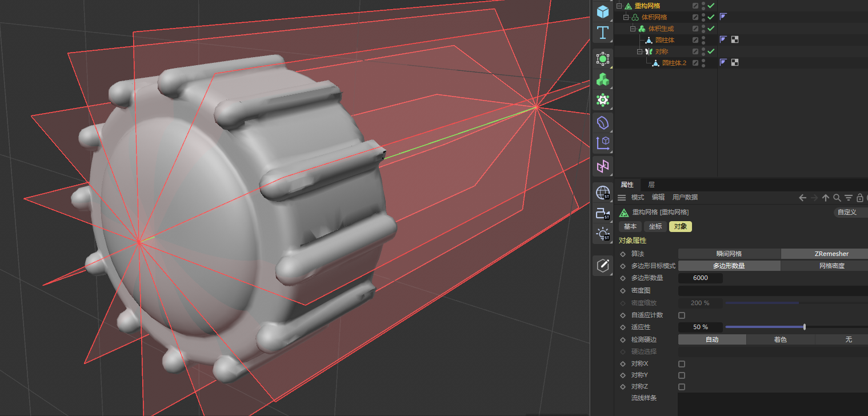
Task: Collapse the 重构网格 tree node
Action: click(x=619, y=6)
